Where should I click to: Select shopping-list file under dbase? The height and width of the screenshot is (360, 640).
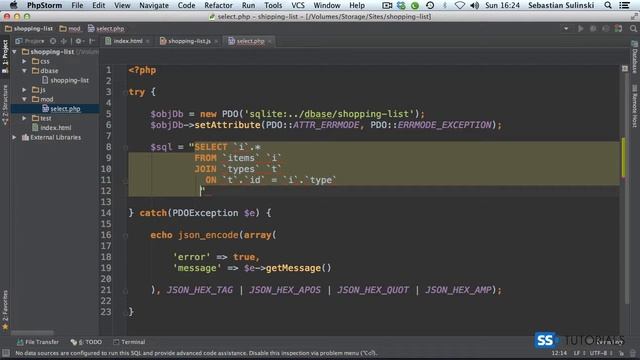coord(65,80)
